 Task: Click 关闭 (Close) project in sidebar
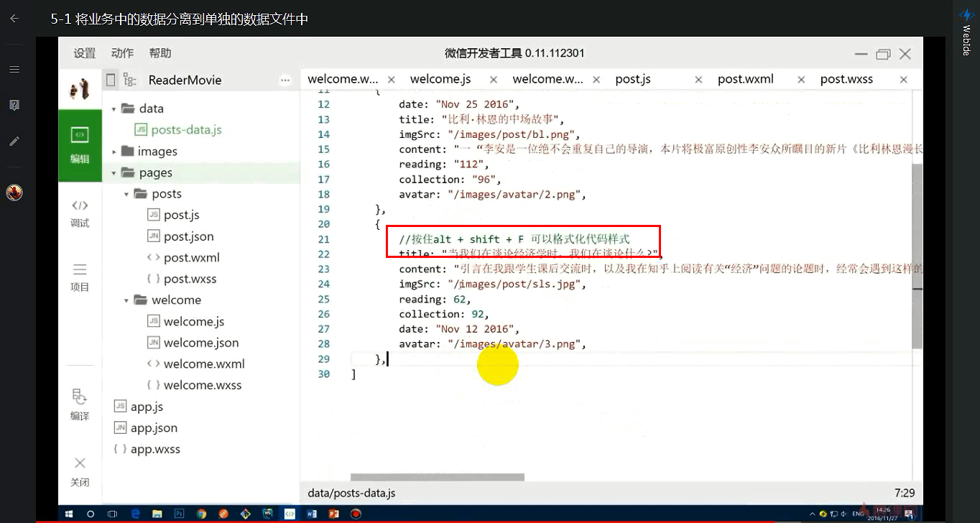(x=80, y=471)
